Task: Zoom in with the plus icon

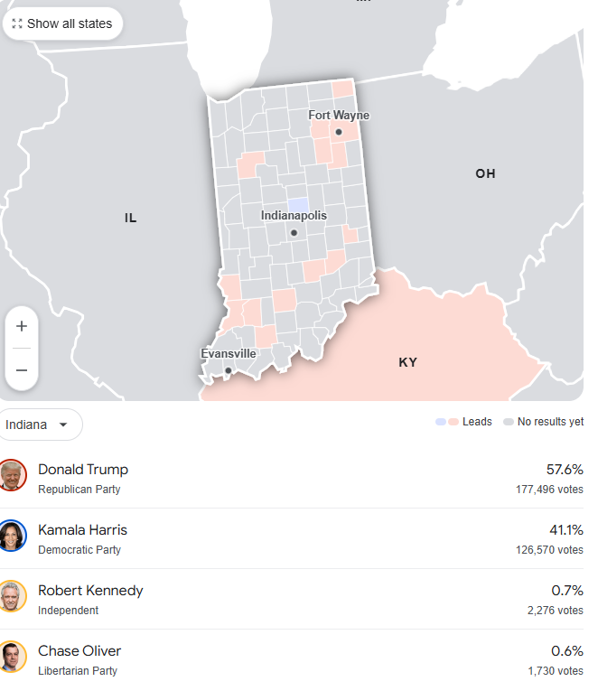Action: tap(22, 326)
